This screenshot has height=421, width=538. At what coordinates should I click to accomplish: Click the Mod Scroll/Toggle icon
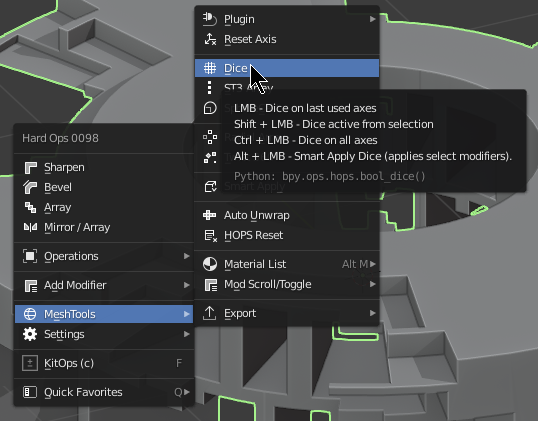[x=210, y=284]
